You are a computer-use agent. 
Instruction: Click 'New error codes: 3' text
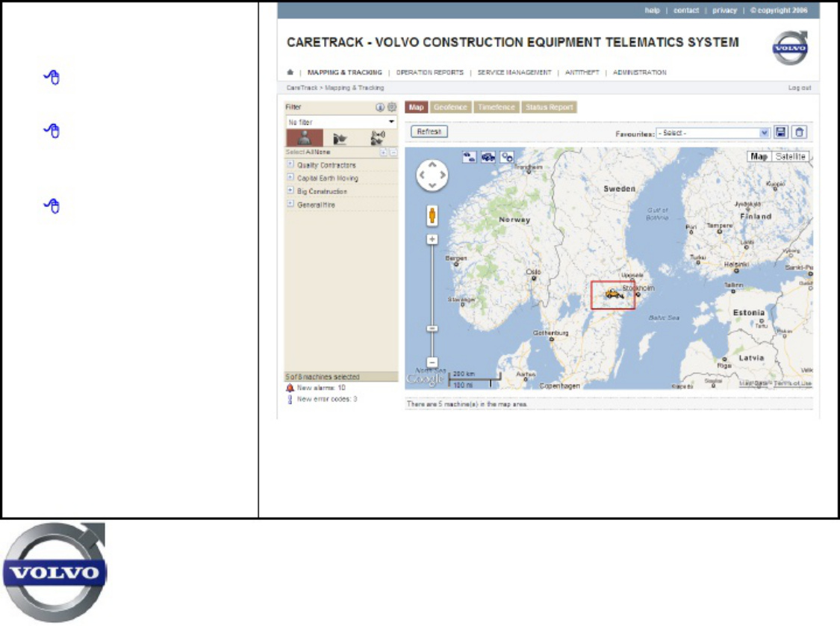[x=327, y=400]
